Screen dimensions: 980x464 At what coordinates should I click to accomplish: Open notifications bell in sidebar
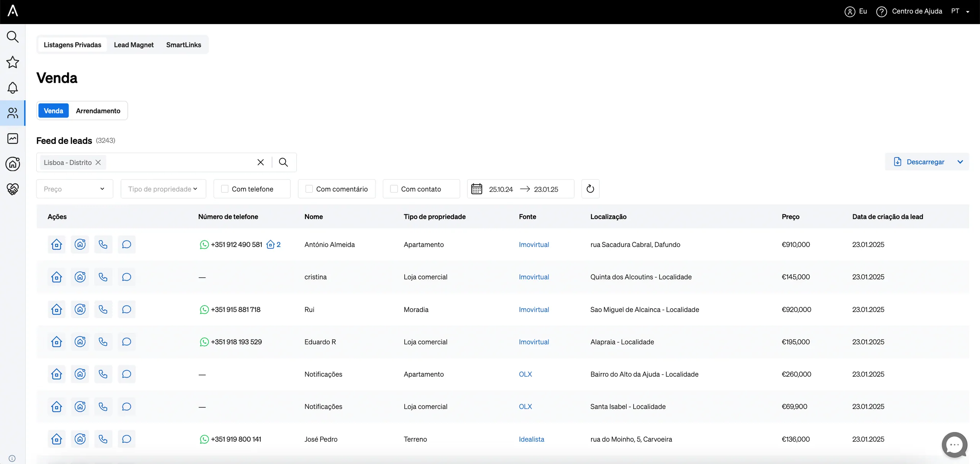[13, 88]
